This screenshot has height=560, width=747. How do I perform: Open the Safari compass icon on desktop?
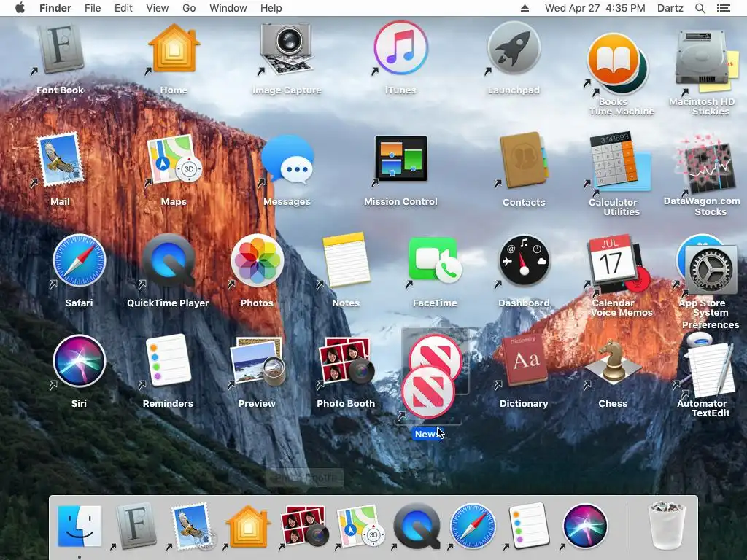pos(79,260)
